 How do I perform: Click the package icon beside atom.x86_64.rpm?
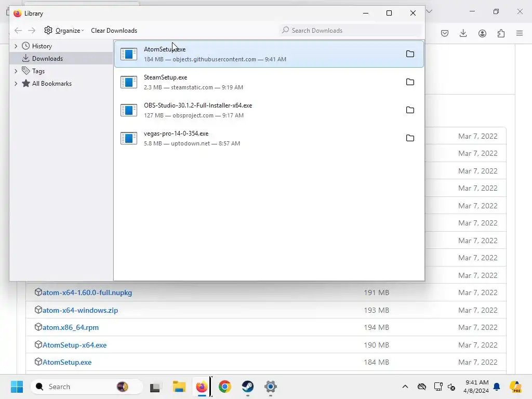click(x=38, y=327)
